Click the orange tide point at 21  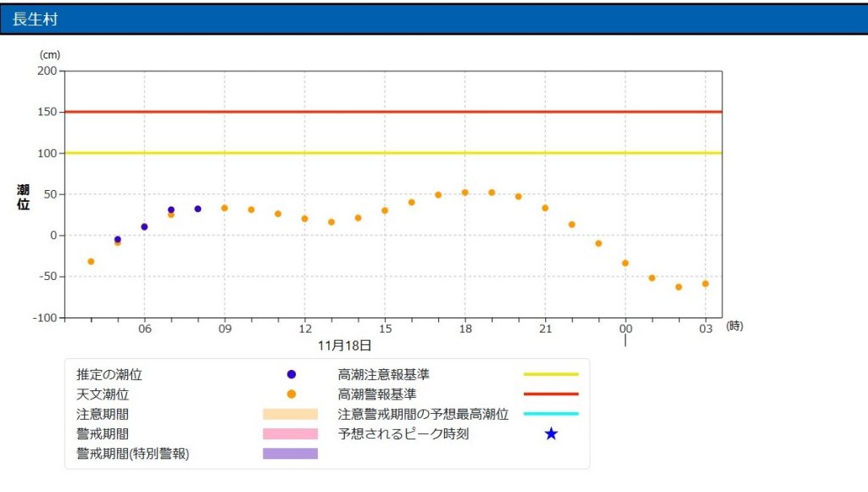pos(545,209)
